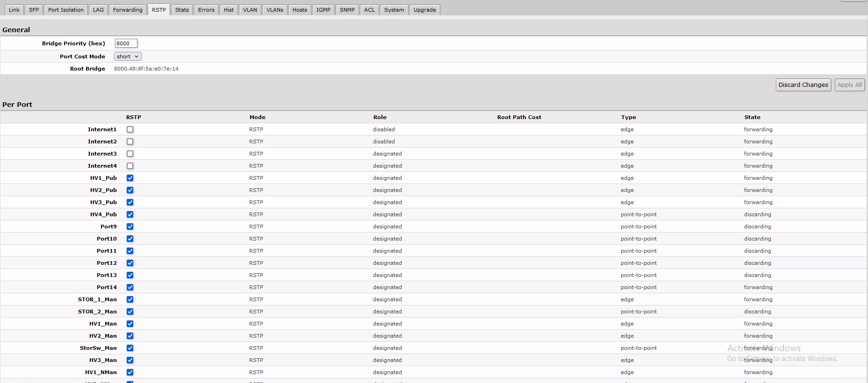Click the Discard Changes button
Image resolution: width=868 pixels, height=383 pixels.
803,85
